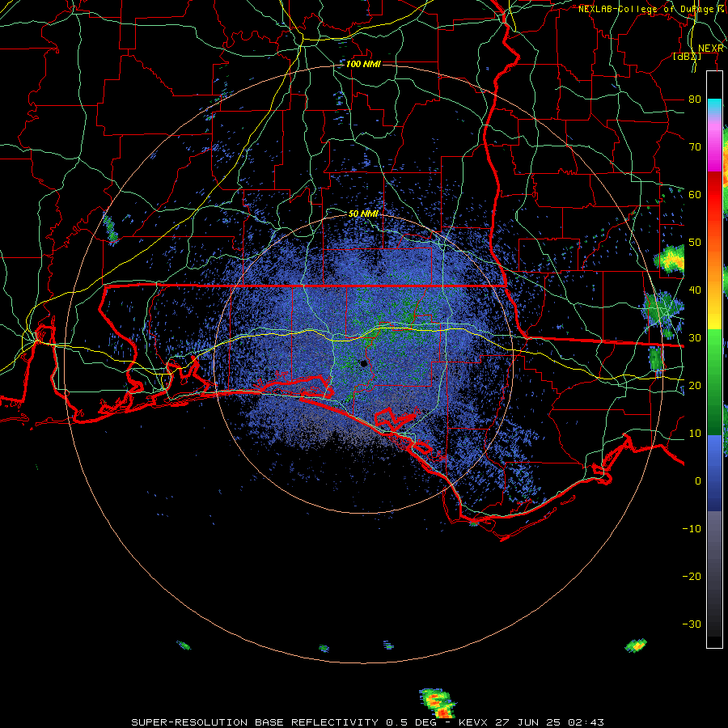Click the 10 value on the dBZ scale

pyautogui.click(x=695, y=434)
